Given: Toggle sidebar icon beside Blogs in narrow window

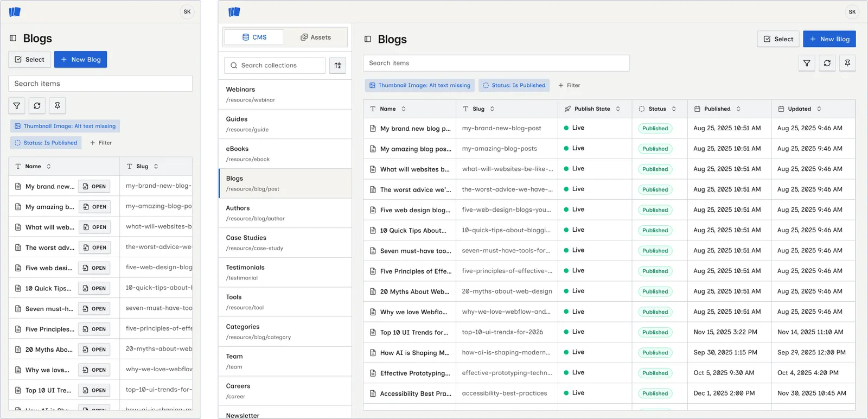Looking at the screenshot, I should coord(13,38).
